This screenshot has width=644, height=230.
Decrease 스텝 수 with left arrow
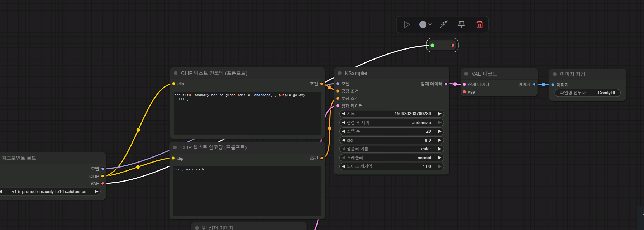coord(344,131)
